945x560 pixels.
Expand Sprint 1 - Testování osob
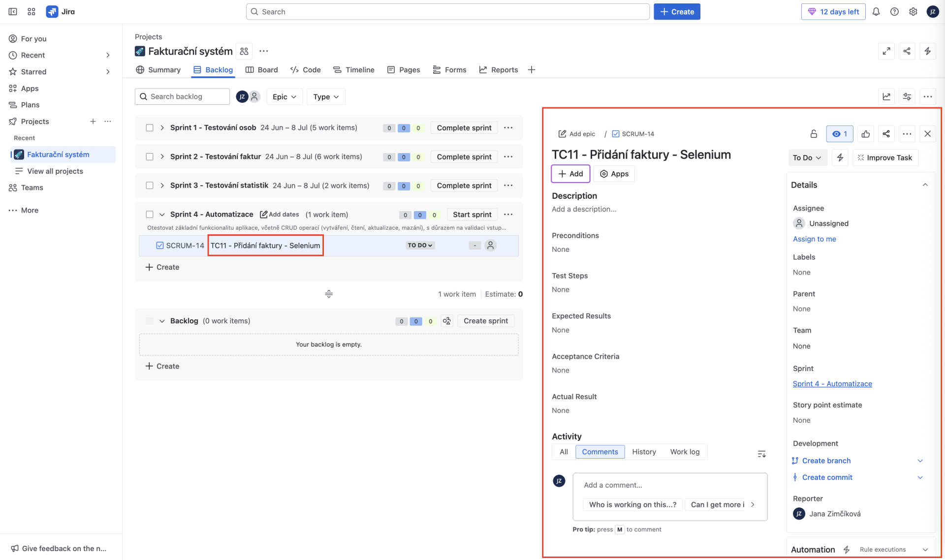162,128
